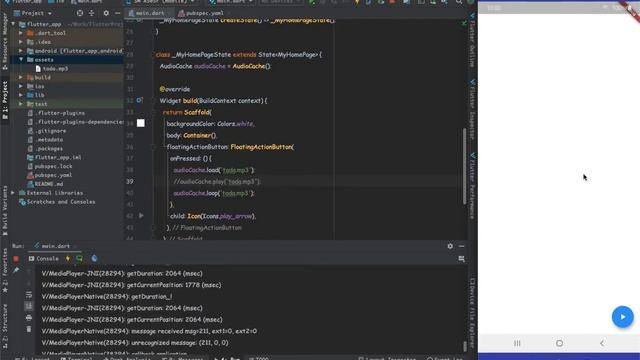Open the main.dart Run tab
This screenshot has width=640, height=360.
(x=56, y=246)
